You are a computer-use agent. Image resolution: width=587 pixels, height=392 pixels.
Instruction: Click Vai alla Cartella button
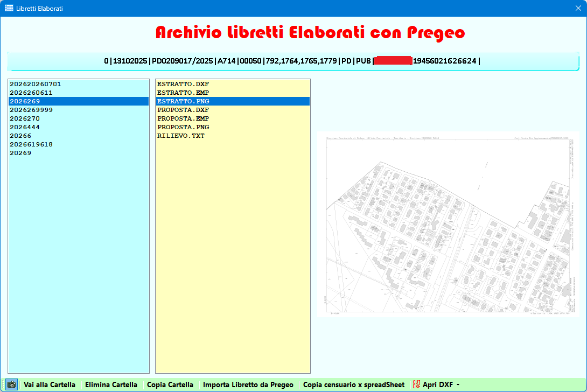tap(50, 384)
